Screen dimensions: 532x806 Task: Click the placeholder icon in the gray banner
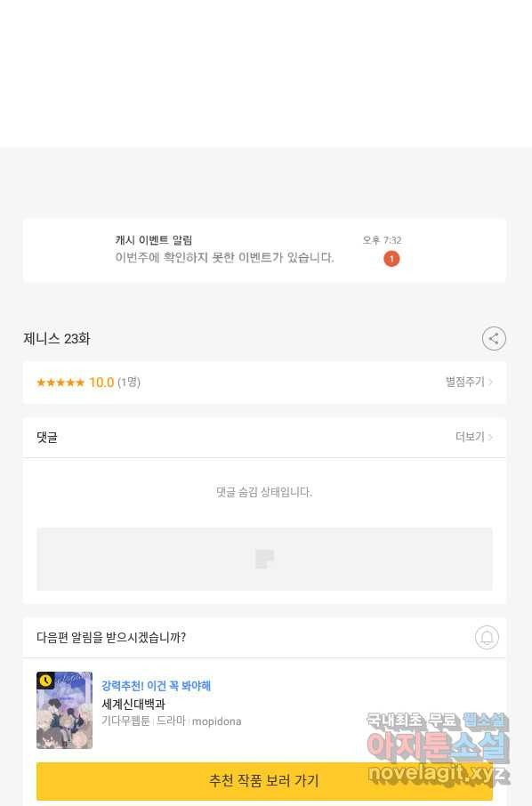point(264,559)
